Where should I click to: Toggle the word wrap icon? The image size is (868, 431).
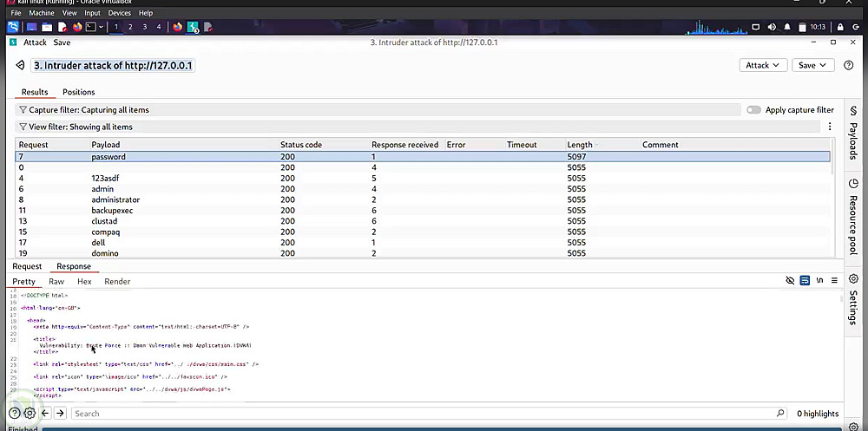(x=805, y=280)
